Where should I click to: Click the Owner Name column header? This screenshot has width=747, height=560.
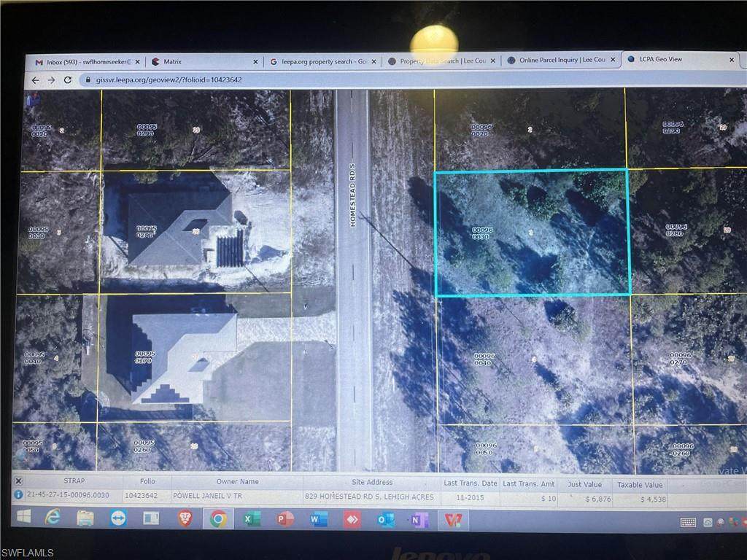[x=237, y=482]
